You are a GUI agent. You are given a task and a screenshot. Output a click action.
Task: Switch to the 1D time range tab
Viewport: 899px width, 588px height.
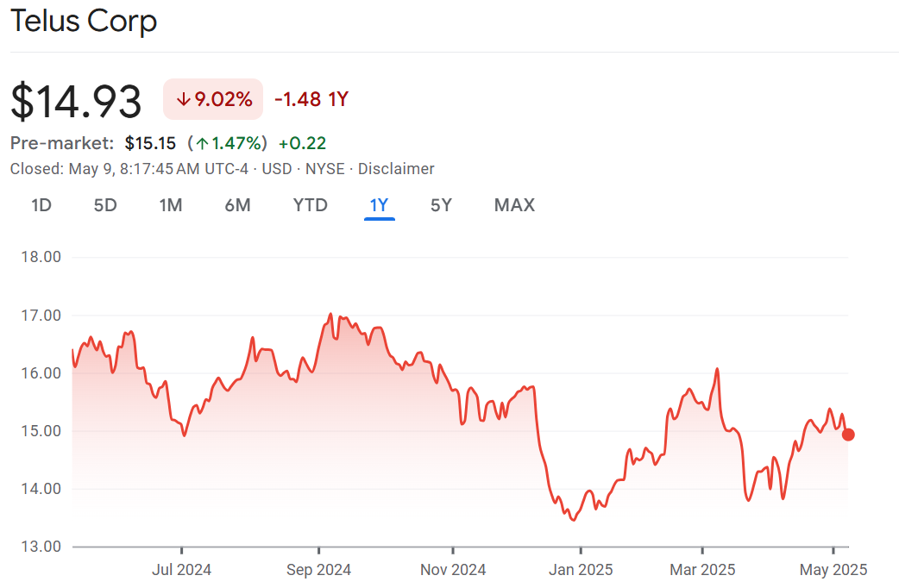pos(41,205)
